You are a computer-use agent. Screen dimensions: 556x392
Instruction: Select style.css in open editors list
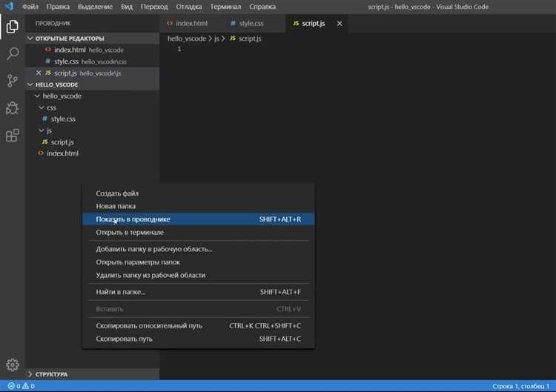[92, 62]
